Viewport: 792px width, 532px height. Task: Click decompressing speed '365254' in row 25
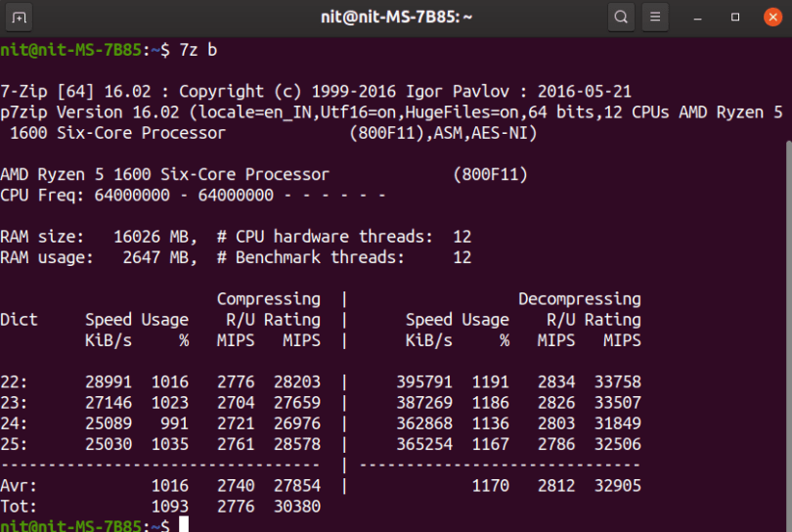(x=423, y=444)
